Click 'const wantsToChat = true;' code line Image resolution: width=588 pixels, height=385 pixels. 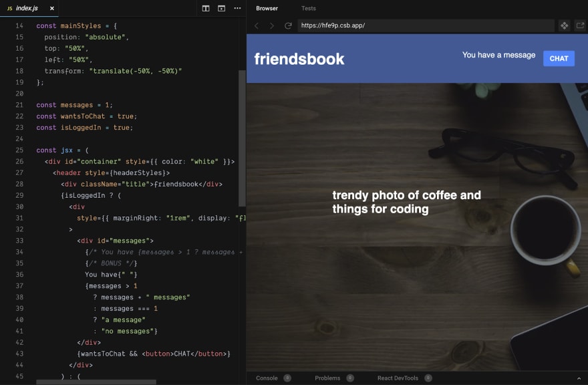(x=87, y=116)
